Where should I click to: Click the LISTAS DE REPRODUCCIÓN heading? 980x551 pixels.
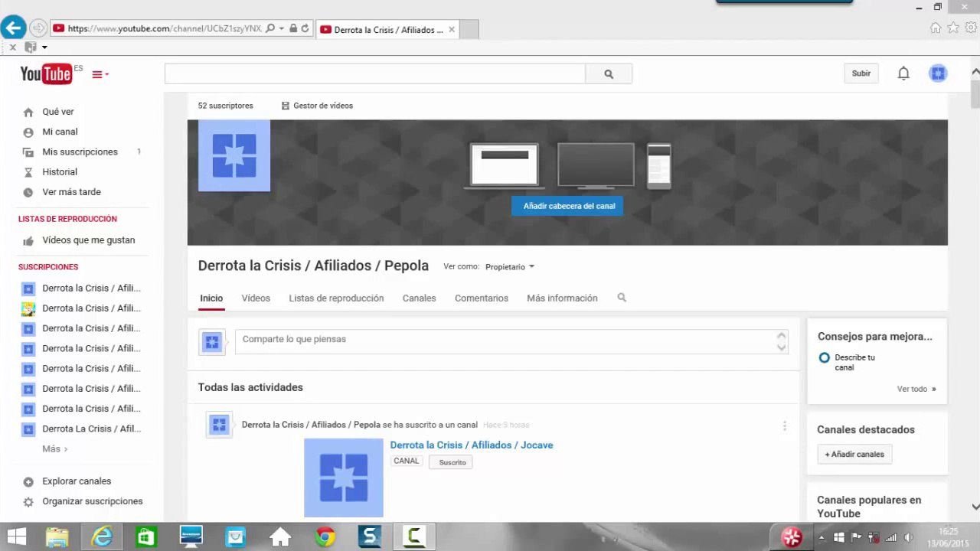[x=67, y=219]
